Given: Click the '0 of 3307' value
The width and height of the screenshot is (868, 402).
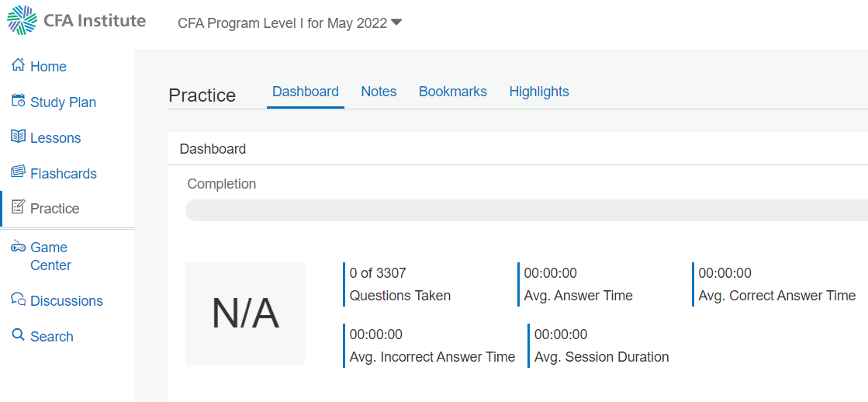Looking at the screenshot, I should point(378,273).
